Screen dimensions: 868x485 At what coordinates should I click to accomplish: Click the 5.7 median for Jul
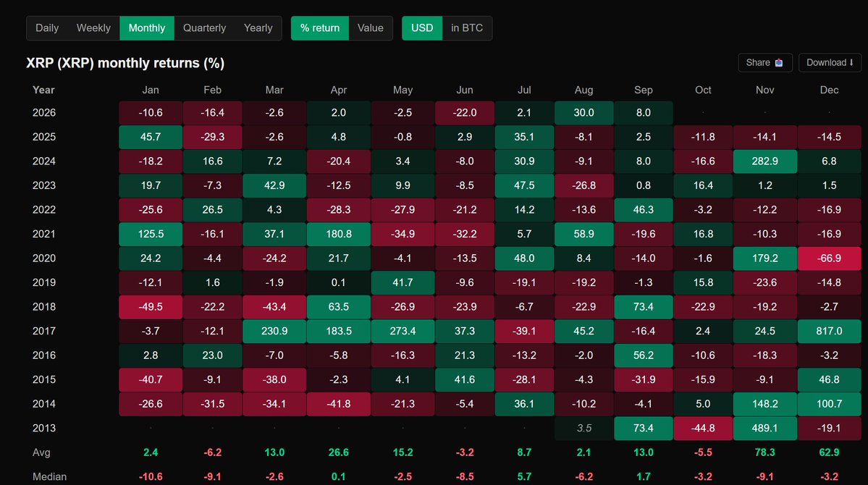(524, 477)
